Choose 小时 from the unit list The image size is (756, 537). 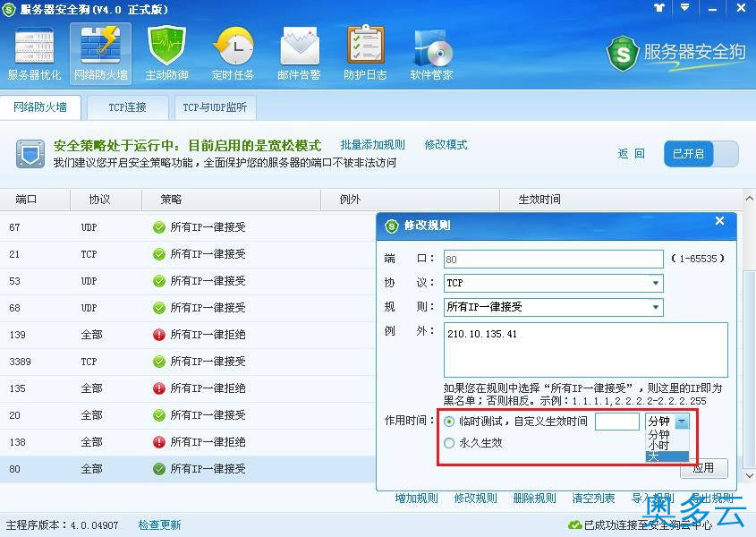tap(667, 445)
